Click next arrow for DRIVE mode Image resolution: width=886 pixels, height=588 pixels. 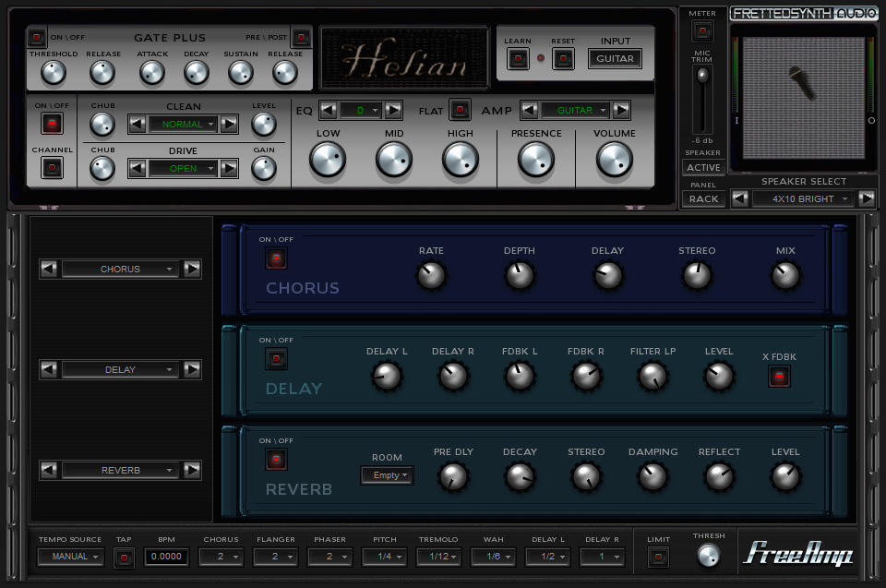pos(229,169)
